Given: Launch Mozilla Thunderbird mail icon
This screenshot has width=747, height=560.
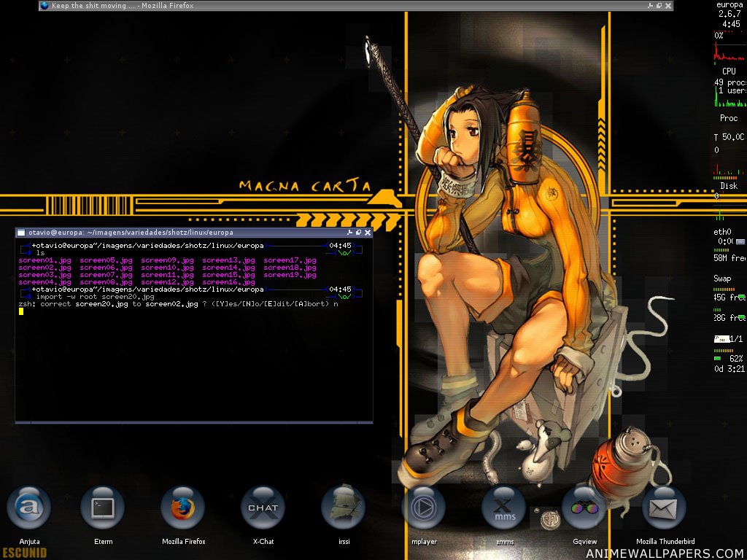Looking at the screenshot, I should 664,507.
